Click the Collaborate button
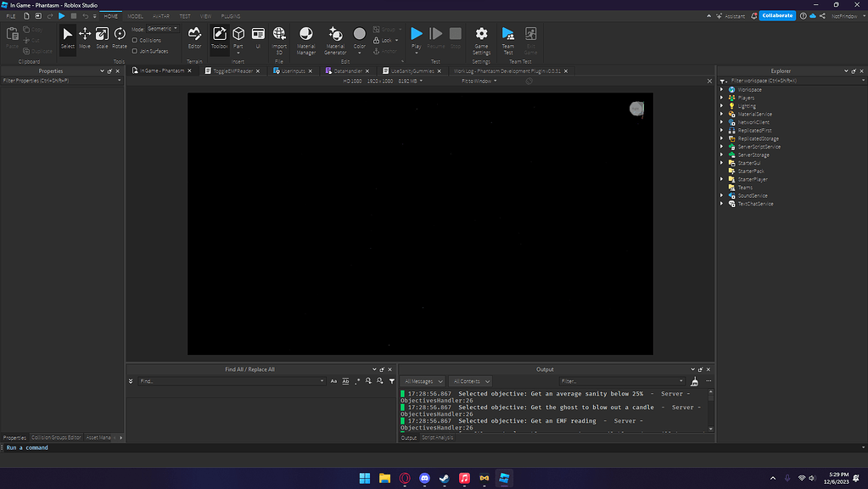 [x=776, y=15]
